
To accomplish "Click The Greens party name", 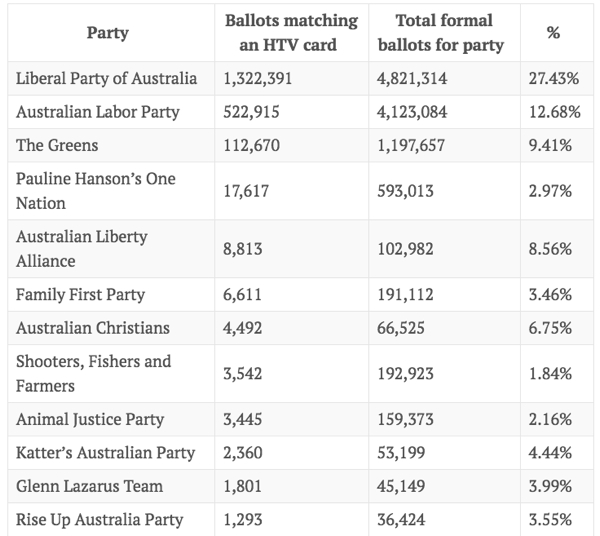I will [x=57, y=145].
